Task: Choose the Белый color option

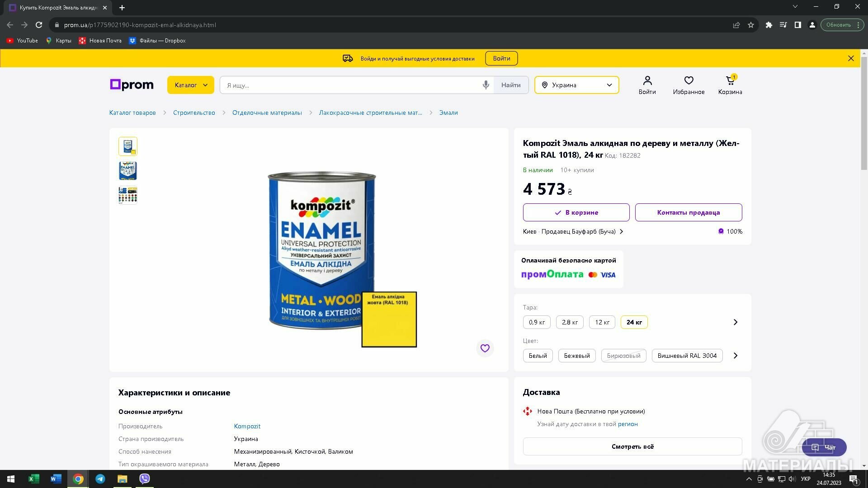Action: (x=538, y=356)
